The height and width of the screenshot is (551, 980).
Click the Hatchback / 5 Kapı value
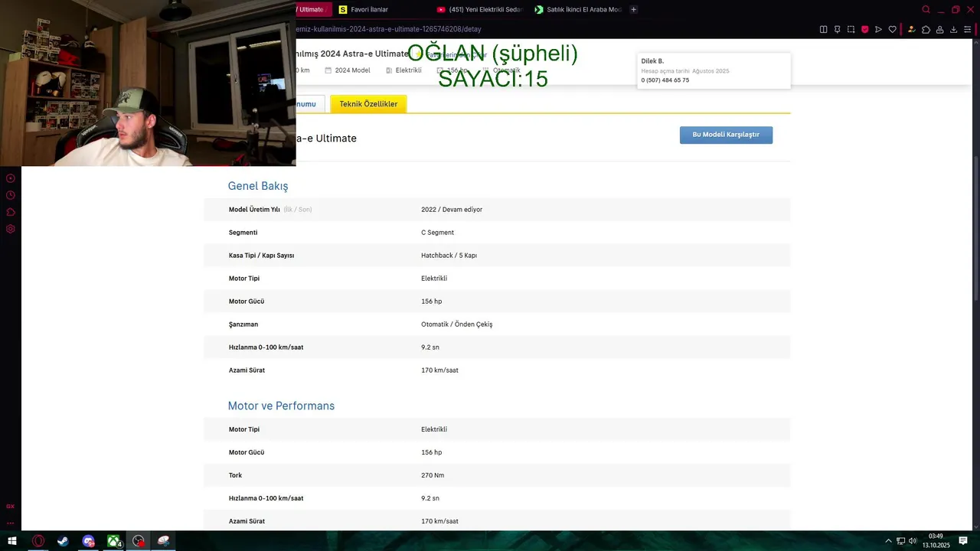pos(449,256)
